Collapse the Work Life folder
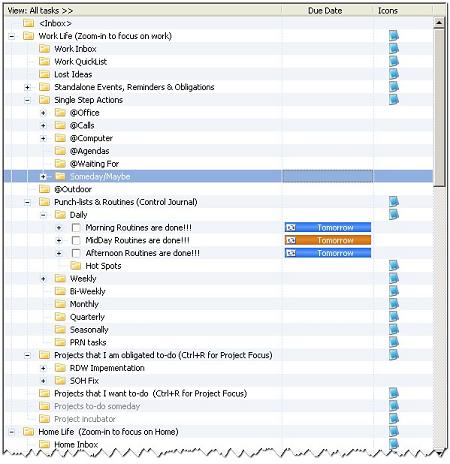 pyautogui.click(x=12, y=36)
